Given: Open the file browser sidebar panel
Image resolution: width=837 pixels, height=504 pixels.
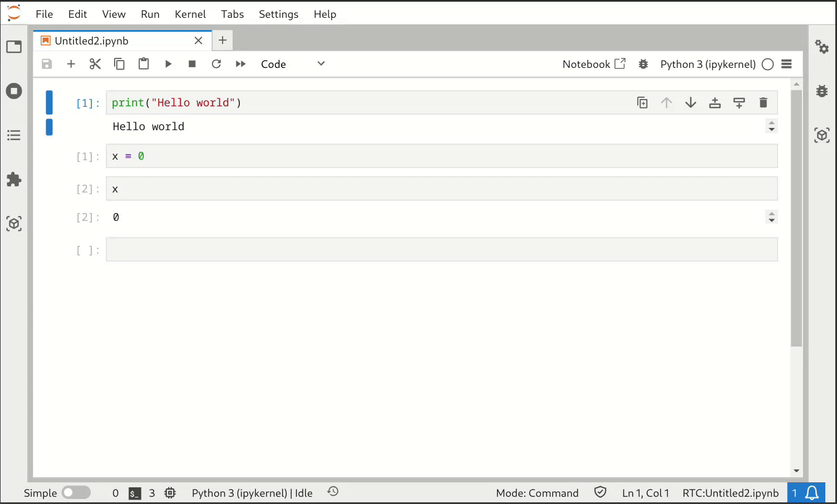Looking at the screenshot, I should (14, 47).
